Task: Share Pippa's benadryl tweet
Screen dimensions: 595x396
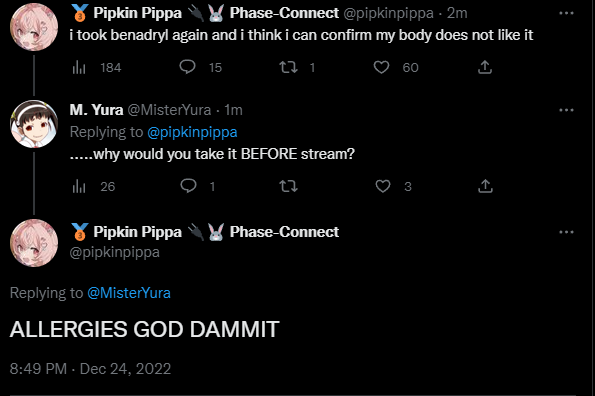Action: coord(485,67)
